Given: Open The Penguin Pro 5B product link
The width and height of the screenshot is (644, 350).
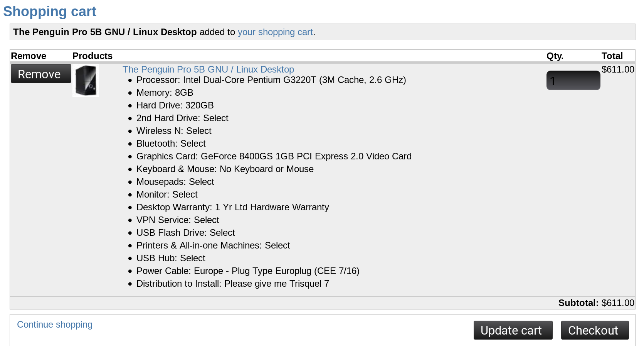Looking at the screenshot, I should click(208, 69).
